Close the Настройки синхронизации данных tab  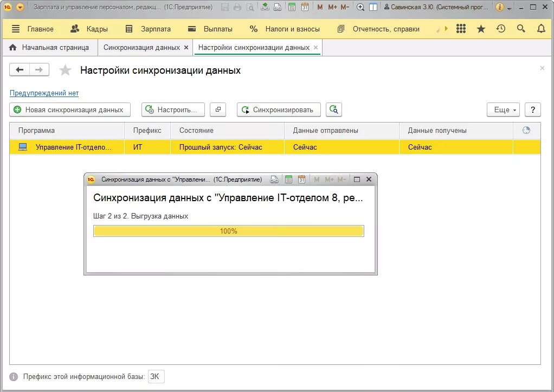[x=316, y=47]
